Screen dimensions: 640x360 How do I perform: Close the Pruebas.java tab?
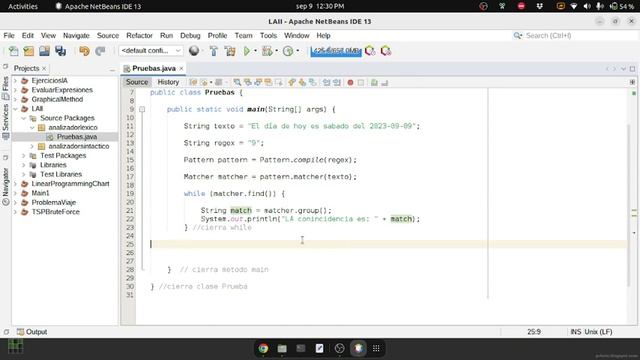181,69
